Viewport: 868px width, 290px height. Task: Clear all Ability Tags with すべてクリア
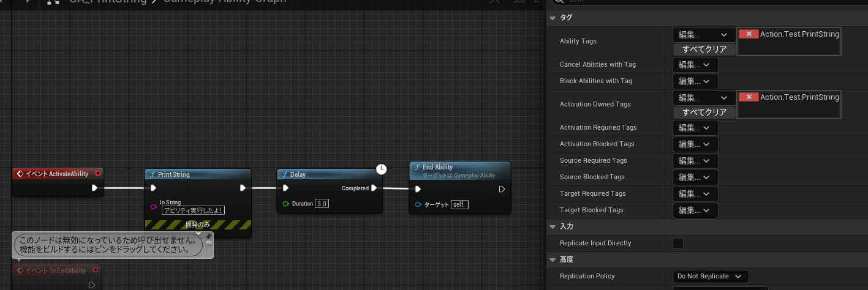(x=704, y=50)
